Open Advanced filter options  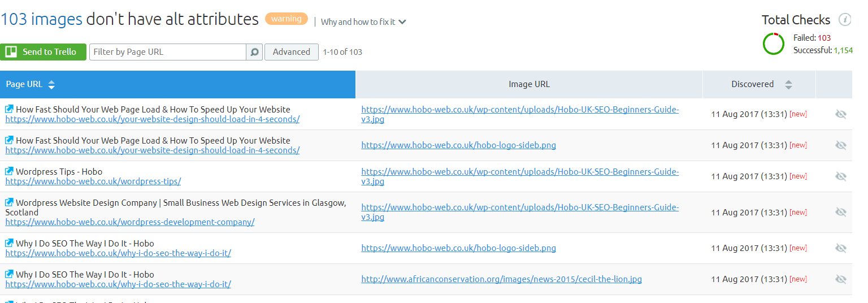point(292,52)
